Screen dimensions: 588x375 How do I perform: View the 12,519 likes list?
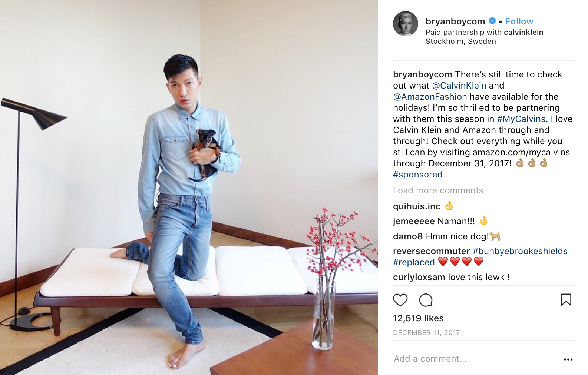[x=418, y=318]
